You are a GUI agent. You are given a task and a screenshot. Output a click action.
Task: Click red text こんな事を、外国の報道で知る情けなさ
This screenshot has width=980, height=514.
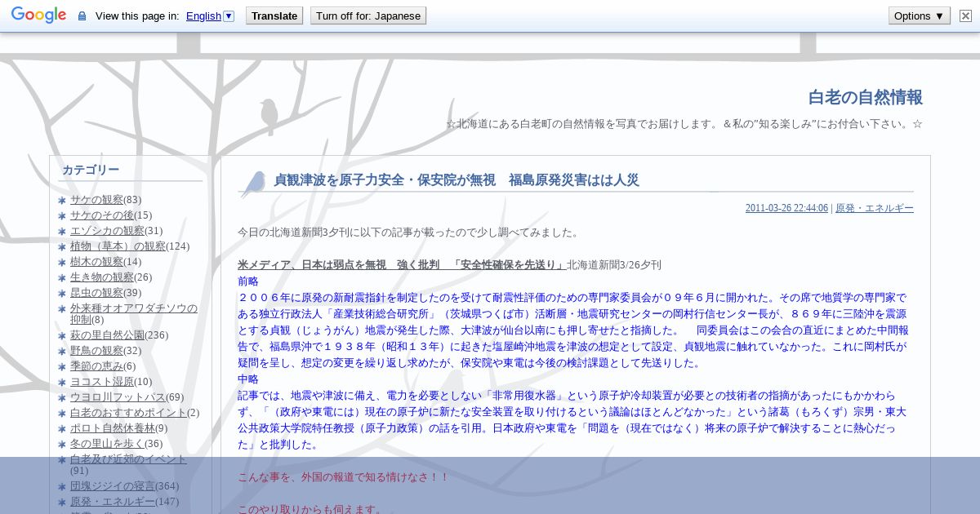click(x=344, y=477)
